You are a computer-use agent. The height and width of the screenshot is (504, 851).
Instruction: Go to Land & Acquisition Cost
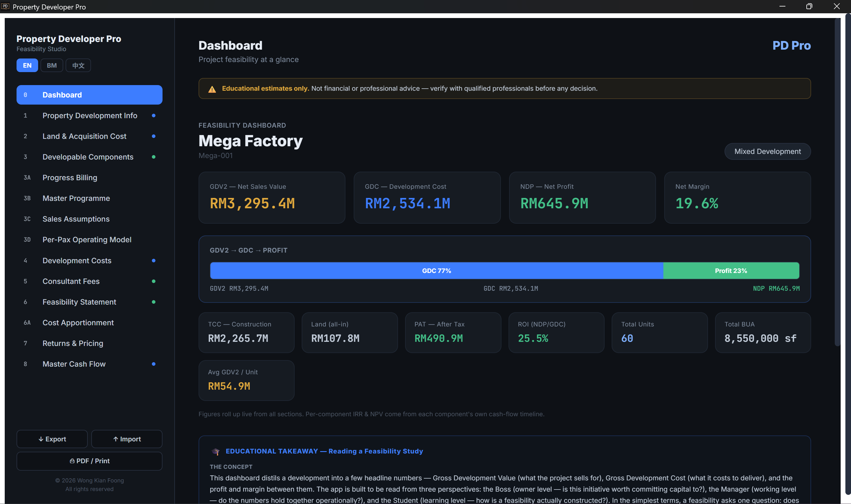pos(89,136)
